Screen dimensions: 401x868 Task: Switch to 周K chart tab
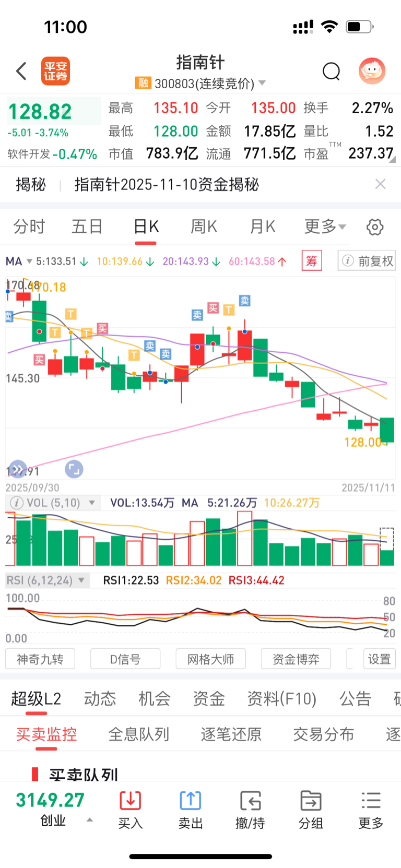click(204, 227)
